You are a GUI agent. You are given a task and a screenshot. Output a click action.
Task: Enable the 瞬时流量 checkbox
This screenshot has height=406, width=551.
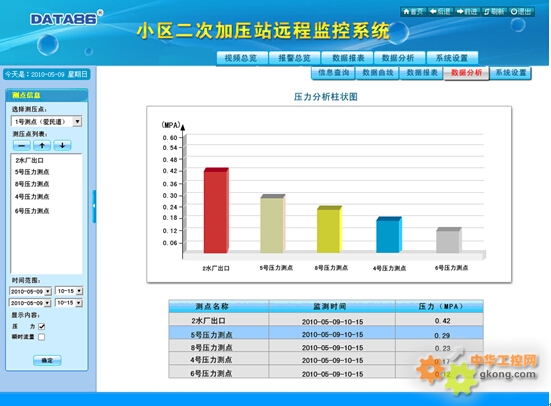pyautogui.click(x=41, y=337)
